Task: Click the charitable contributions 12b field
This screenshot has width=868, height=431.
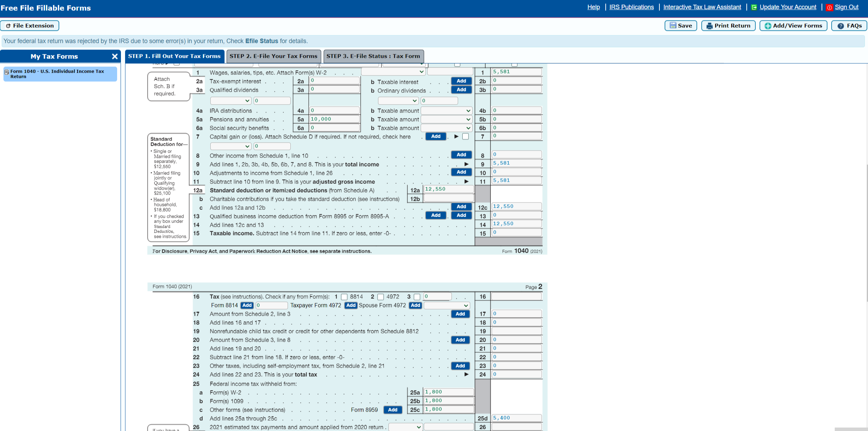Action: pos(449,198)
